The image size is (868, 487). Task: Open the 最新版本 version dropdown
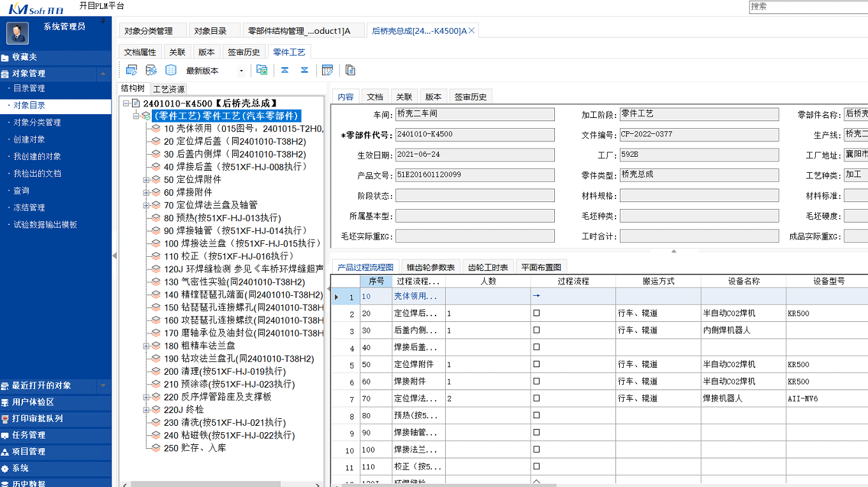(x=241, y=70)
